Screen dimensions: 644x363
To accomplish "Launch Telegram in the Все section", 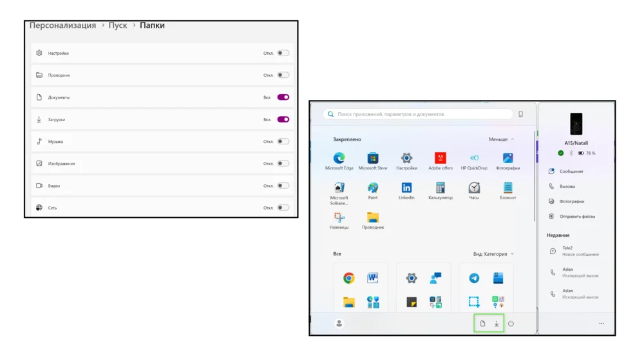I will 474,278.
